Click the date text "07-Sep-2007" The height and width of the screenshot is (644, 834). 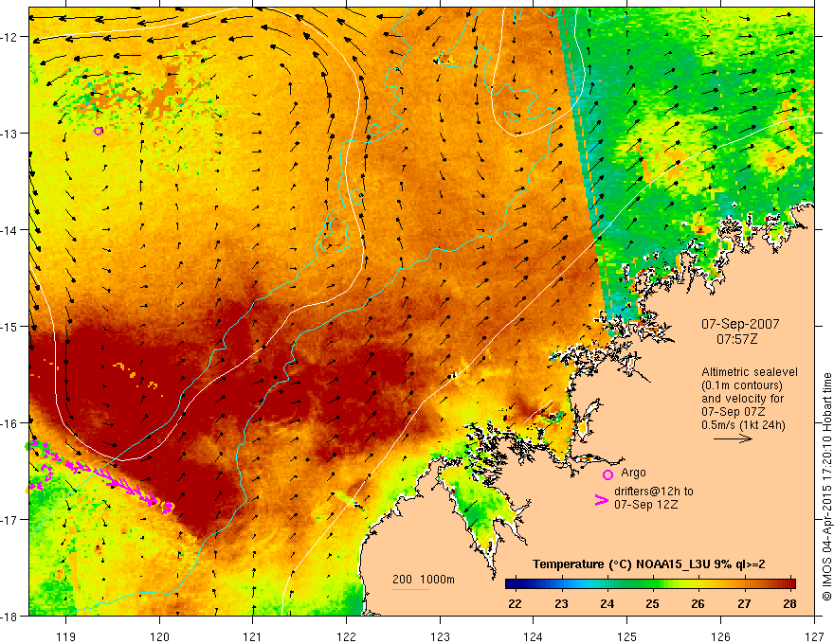740,324
